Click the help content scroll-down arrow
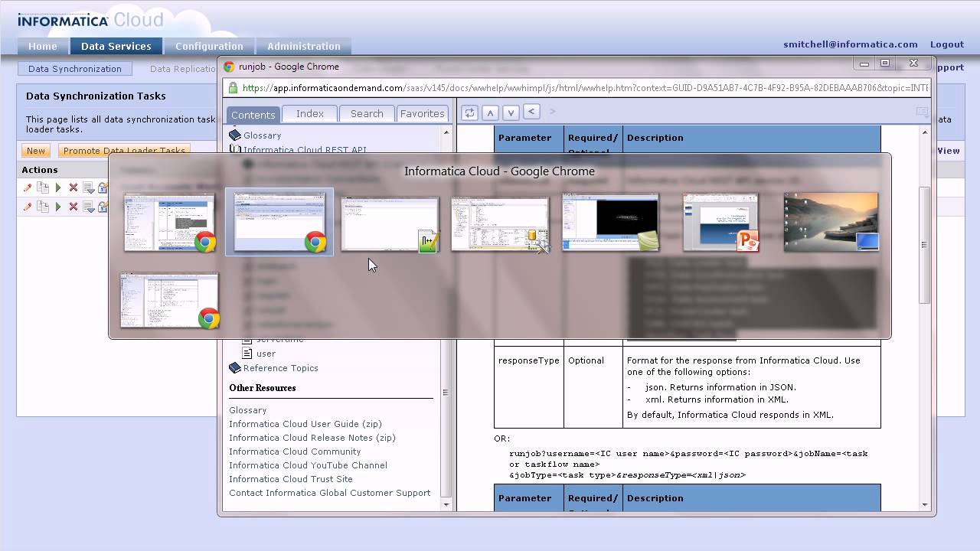 coord(924,505)
